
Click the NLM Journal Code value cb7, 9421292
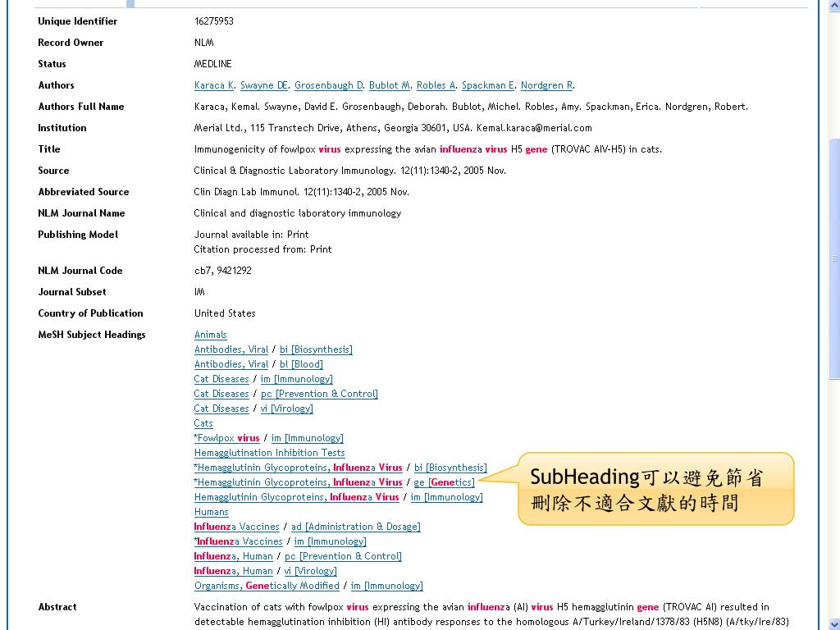point(223,271)
